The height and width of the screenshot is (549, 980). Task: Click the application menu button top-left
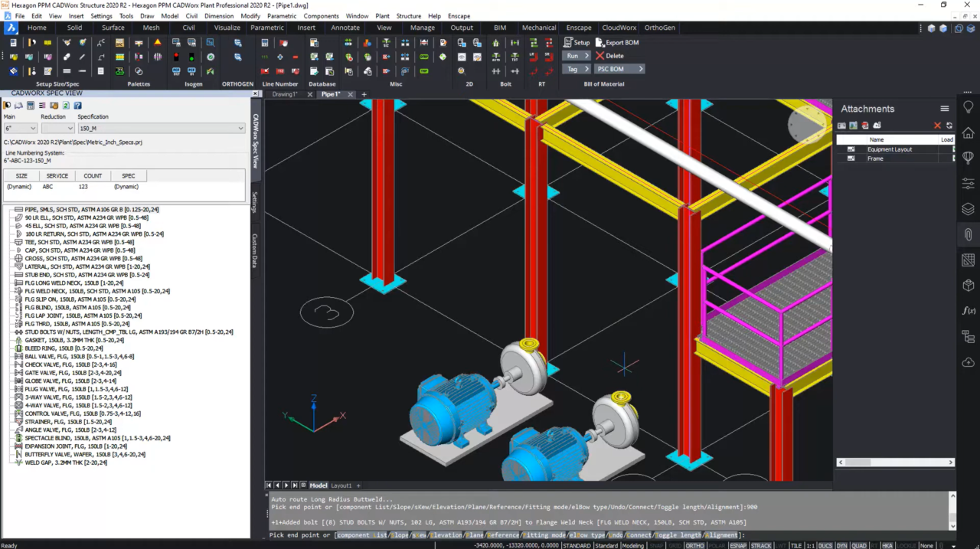[x=10, y=28]
